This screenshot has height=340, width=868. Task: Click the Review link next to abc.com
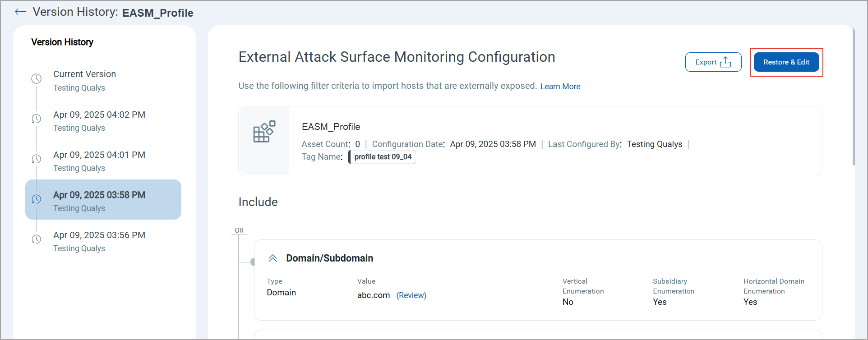pos(411,295)
